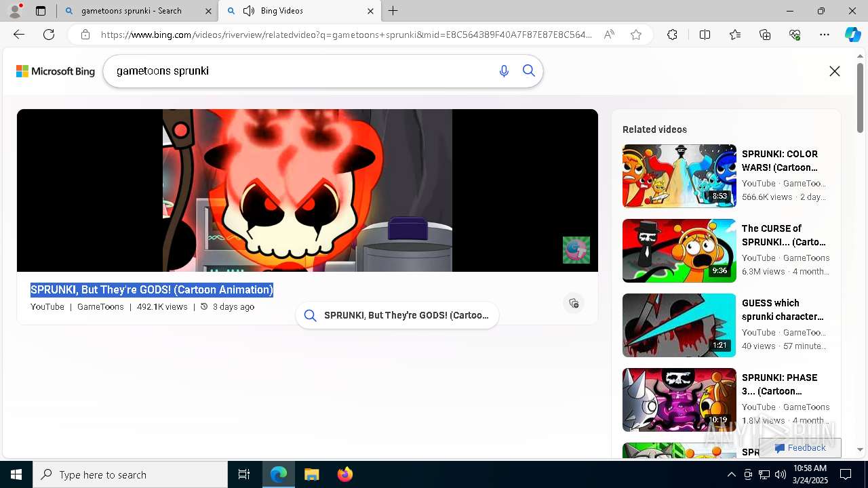Open Tab actions menu
The height and width of the screenshot is (488, 868).
pos(41,11)
